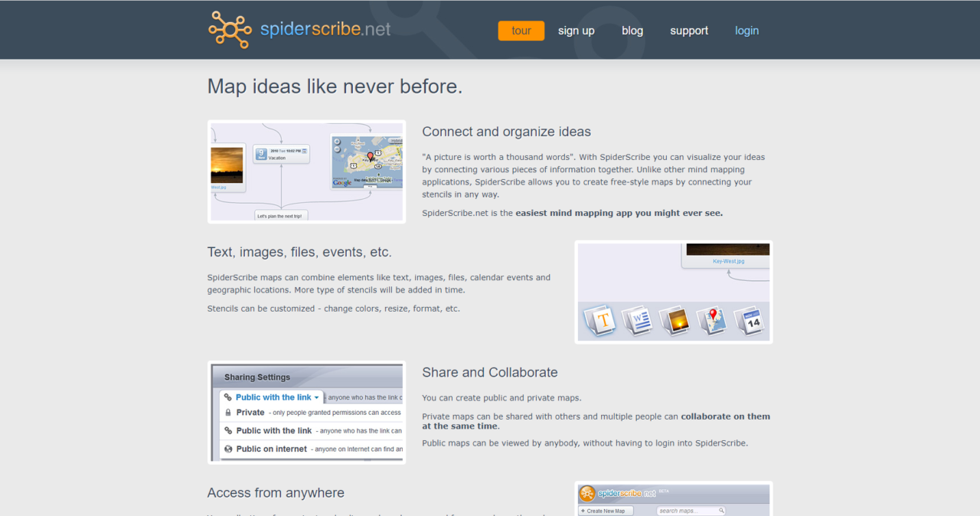Click the login link
The image size is (980, 516).
[x=747, y=31]
